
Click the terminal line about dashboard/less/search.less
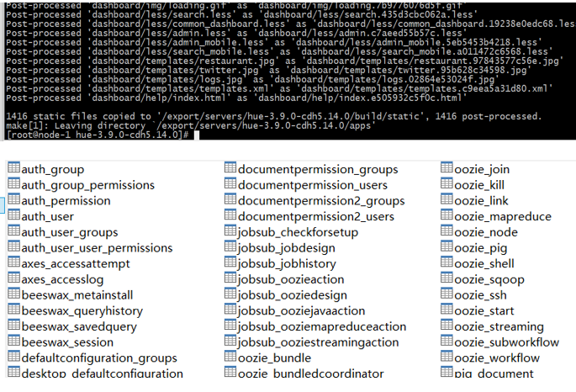click(241, 14)
